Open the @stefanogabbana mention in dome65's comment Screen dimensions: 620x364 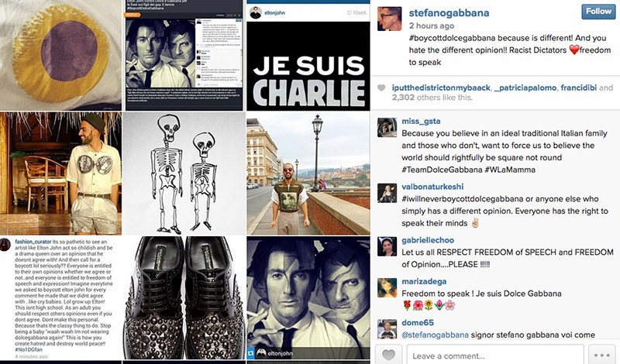435,335
